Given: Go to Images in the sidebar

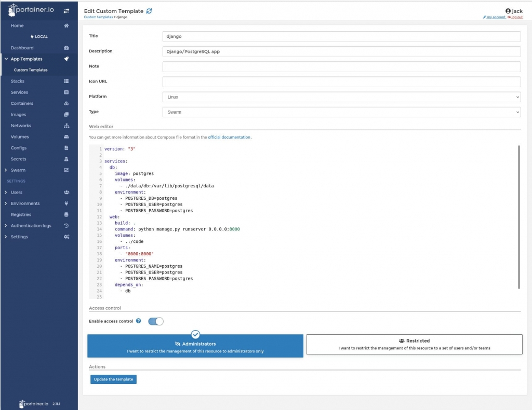Looking at the screenshot, I should point(18,115).
